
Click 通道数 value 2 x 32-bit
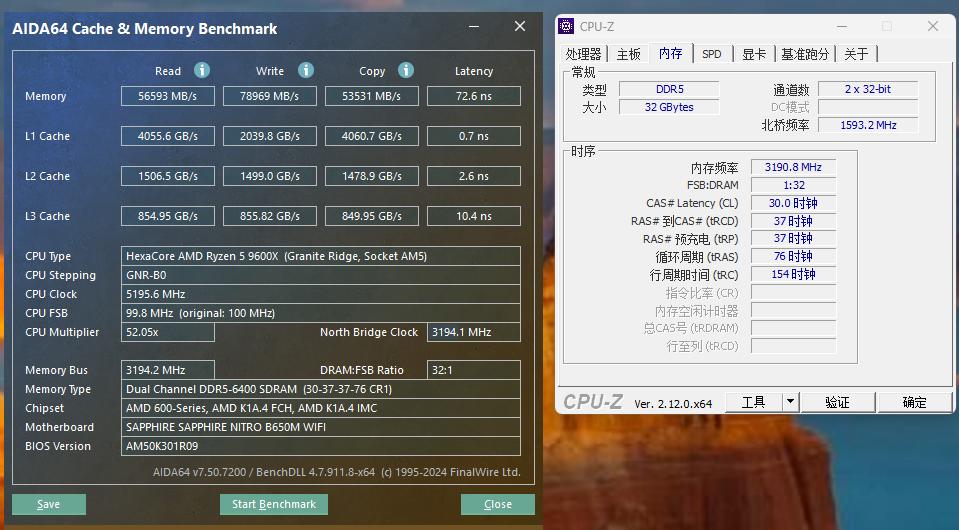pyautogui.click(x=868, y=89)
